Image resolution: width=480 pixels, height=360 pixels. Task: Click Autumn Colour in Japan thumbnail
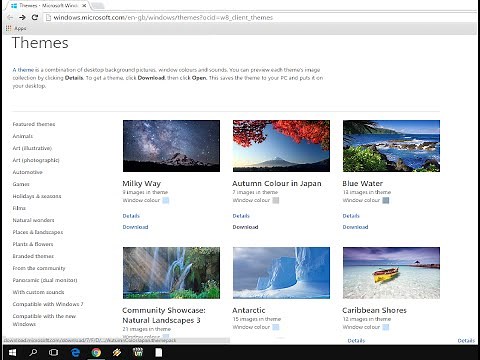coord(281,146)
